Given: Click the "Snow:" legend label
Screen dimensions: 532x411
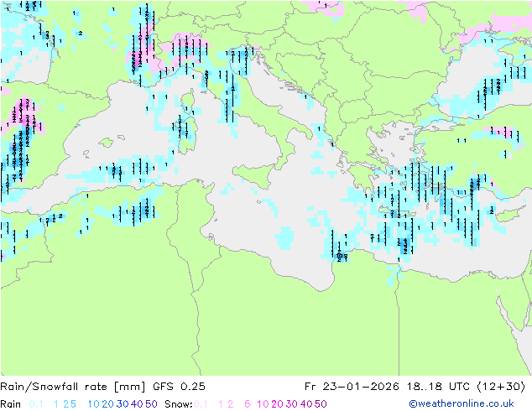Looking at the screenshot, I should (x=179, y=404).
